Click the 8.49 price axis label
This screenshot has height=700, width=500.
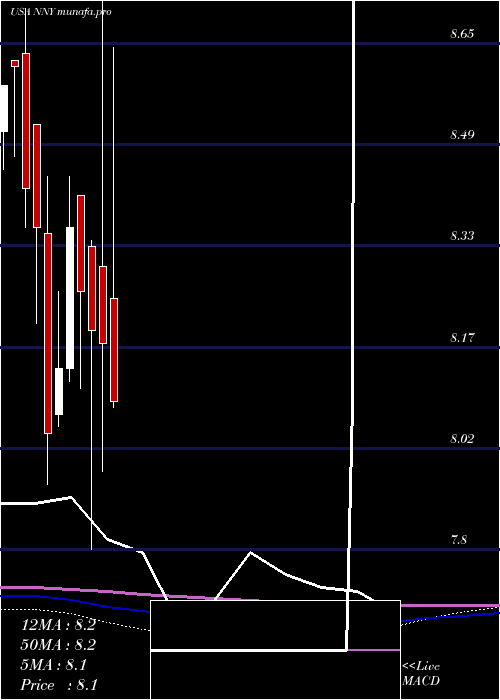coord(462,135)
